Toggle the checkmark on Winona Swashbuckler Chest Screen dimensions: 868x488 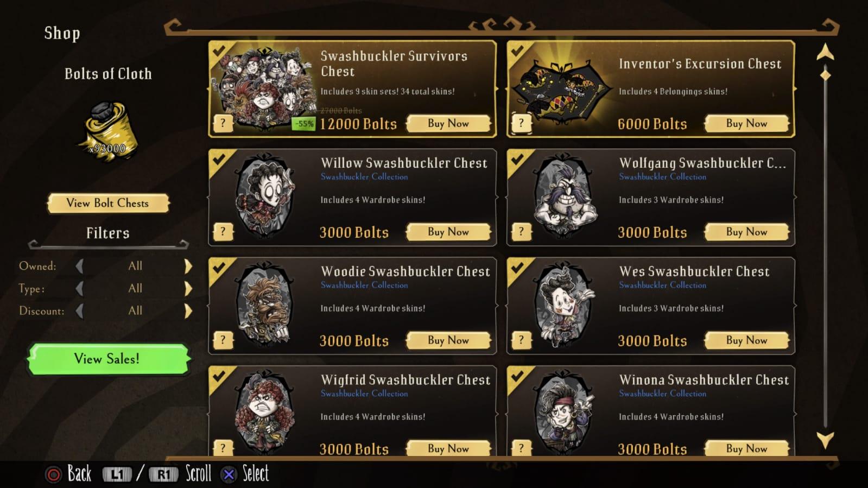(518, 376)
